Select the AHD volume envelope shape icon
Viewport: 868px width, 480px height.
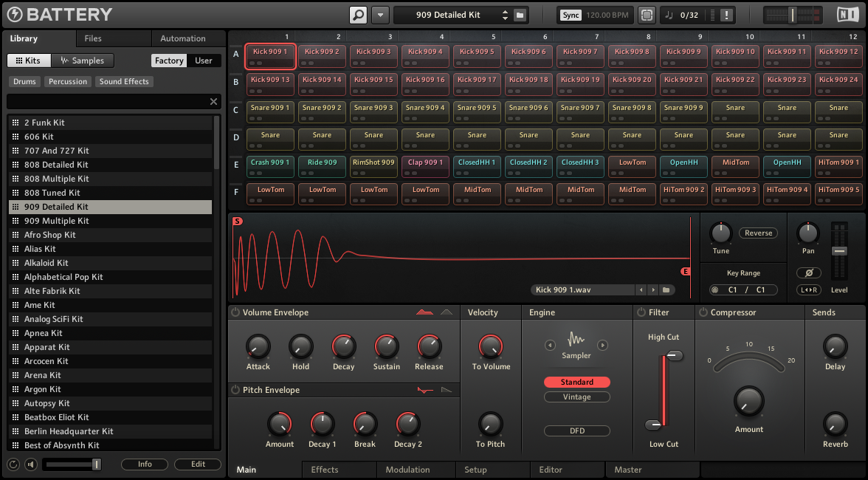(x=447, y=312)
